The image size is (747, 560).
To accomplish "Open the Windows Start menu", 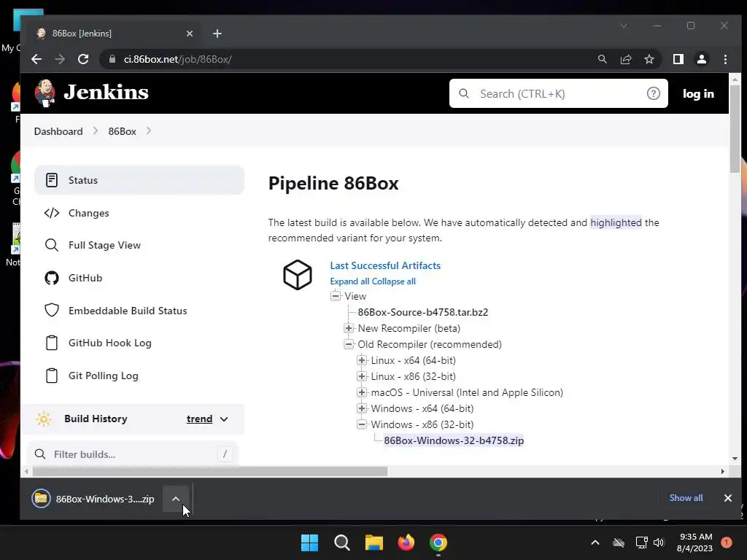I will pyautogui.click(x=309, y=542).
